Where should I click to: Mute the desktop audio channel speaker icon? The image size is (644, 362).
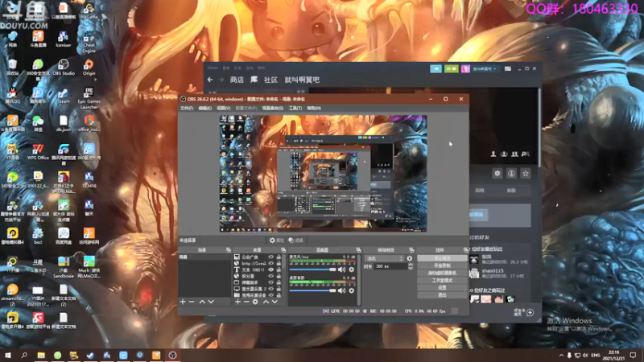pos(341,290)
